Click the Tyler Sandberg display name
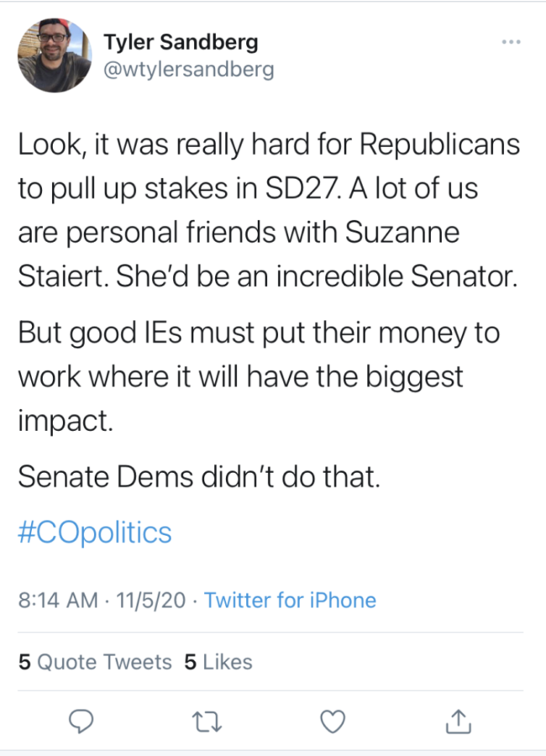Image resolution: width=546 pixels, height=756 pixels. tap(180, 41)
